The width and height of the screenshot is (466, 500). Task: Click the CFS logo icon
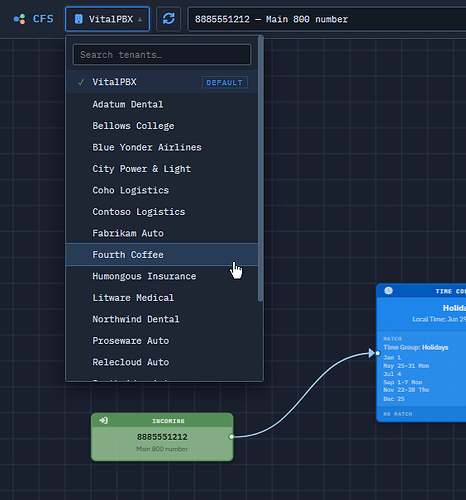pyautogui.click(x=19, y=19)
